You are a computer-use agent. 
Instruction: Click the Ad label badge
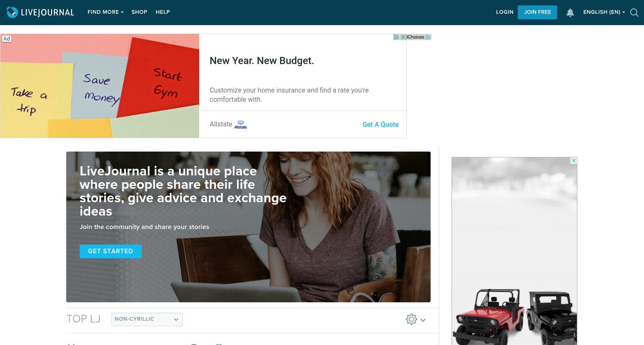(x=7, y=39)
